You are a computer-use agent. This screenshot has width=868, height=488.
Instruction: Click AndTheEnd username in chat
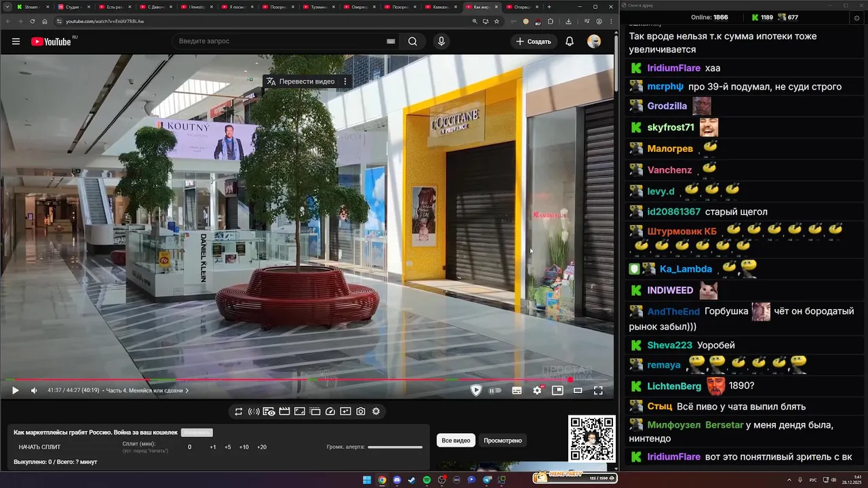[673, 312]
